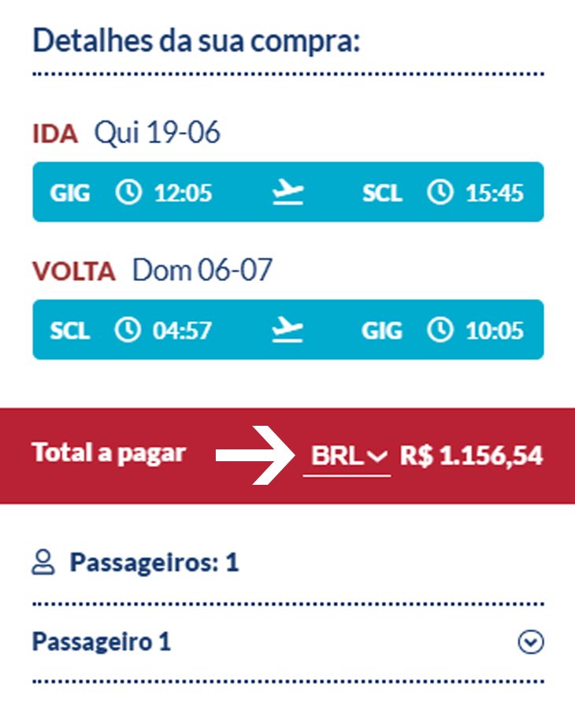This screenshot has width=575, height=728.
Task: Click the clock icon beside 15:45 arrival
Action: coord(440,192)
